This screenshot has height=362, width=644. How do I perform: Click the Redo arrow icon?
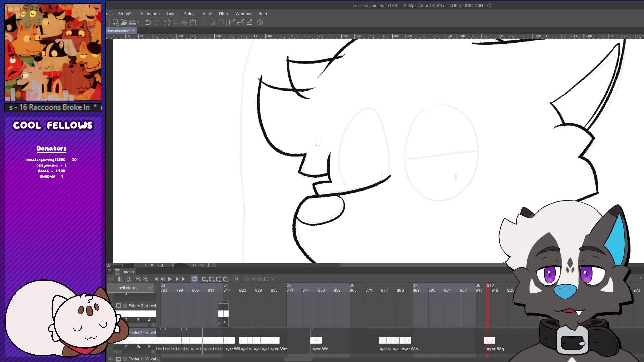[x=156, y=22]
